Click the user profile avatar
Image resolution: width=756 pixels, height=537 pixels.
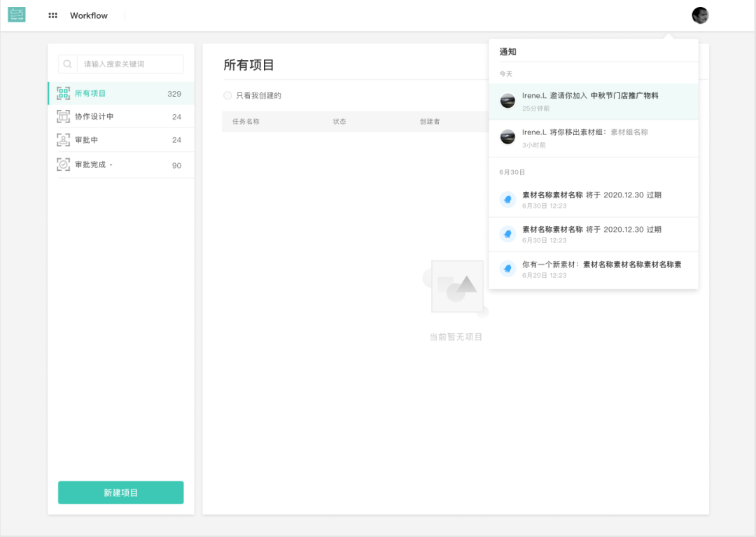click(x=700, y=15)
